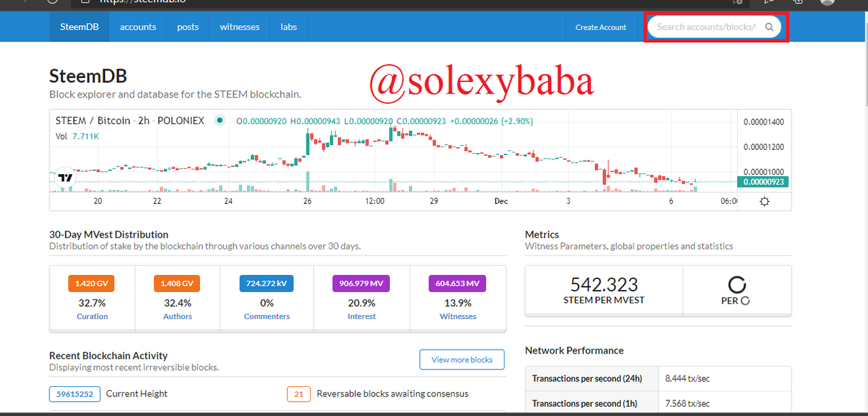Click the 1.420 GV orange badge

tap(92, 283)
